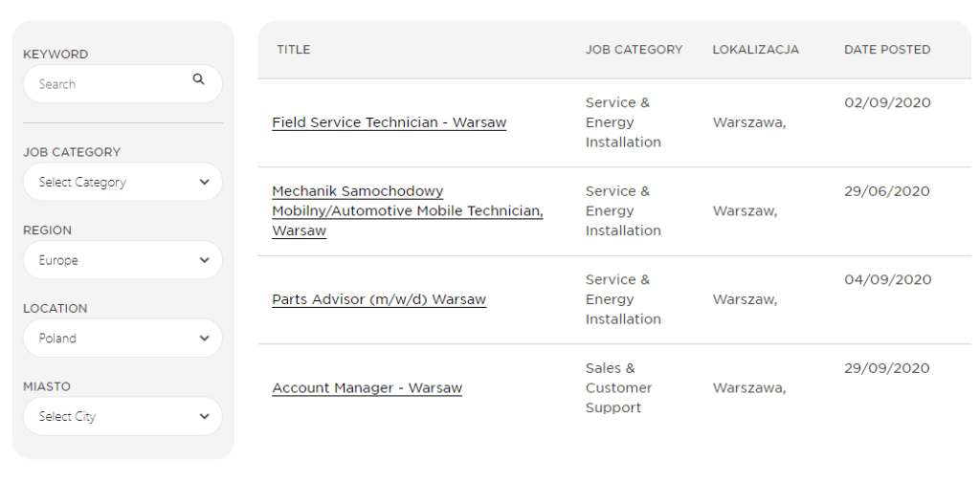Click the Keyword search input field

(122, 83)
